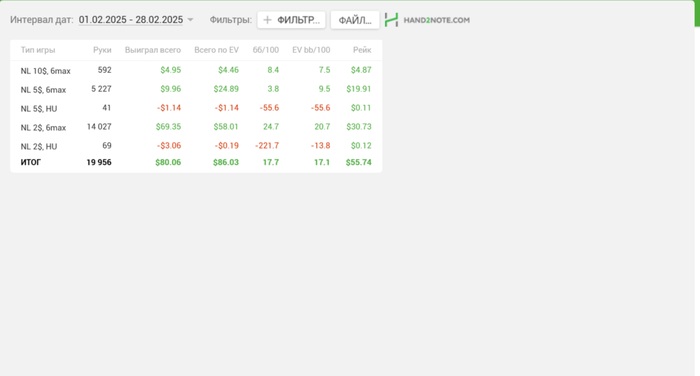The image size is (700, 376).
Task: Click EV value $24.89
Action: pos(226,89)
